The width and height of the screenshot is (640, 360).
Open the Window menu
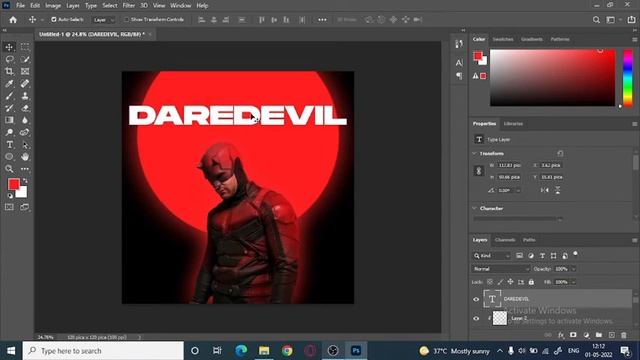coord(180,6)
